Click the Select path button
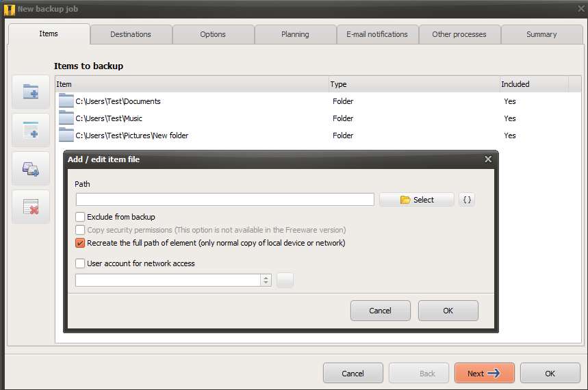 tap(417, 200)
